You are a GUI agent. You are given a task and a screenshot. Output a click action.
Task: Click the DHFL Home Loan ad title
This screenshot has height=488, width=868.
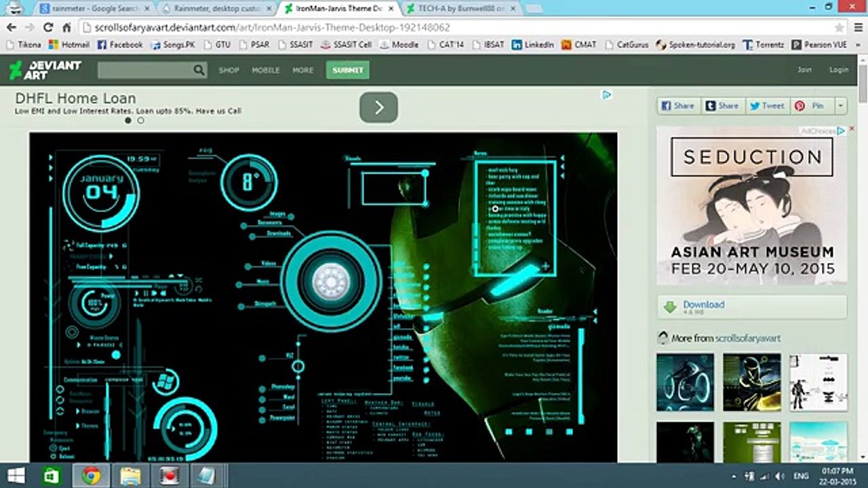(75, 98)
